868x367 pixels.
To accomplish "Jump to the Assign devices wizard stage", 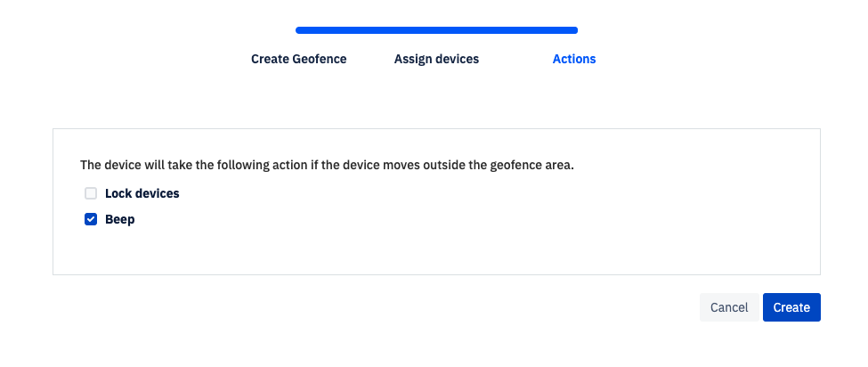I will click(436, 59).
